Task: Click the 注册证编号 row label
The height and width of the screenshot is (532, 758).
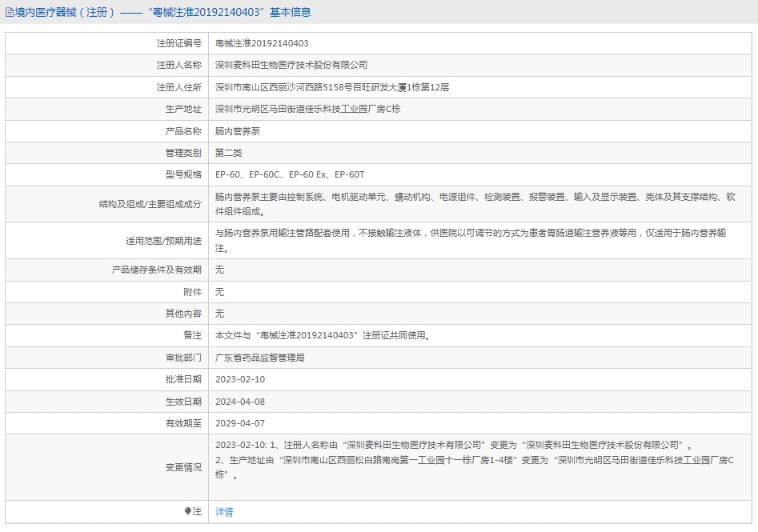Action: click(178, 43)
